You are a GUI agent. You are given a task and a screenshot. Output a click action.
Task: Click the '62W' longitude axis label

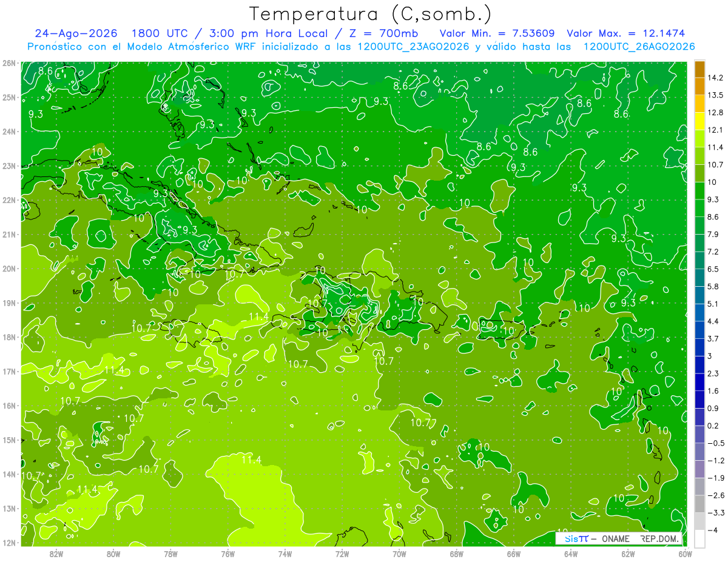click(628, 554)
